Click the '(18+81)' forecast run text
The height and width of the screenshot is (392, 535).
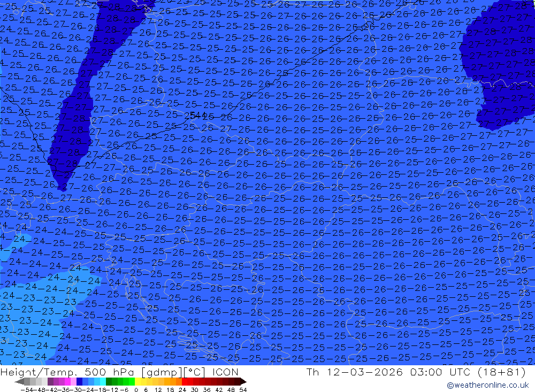[x=502, y=372]
